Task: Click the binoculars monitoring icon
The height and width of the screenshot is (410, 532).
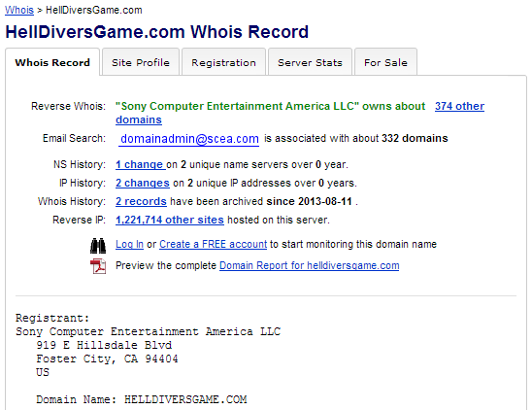Action: tap(98, 246)
